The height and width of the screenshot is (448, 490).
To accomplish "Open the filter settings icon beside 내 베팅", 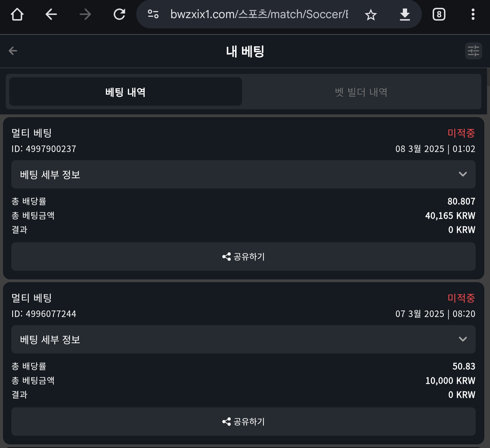I will tap(474, 51).
